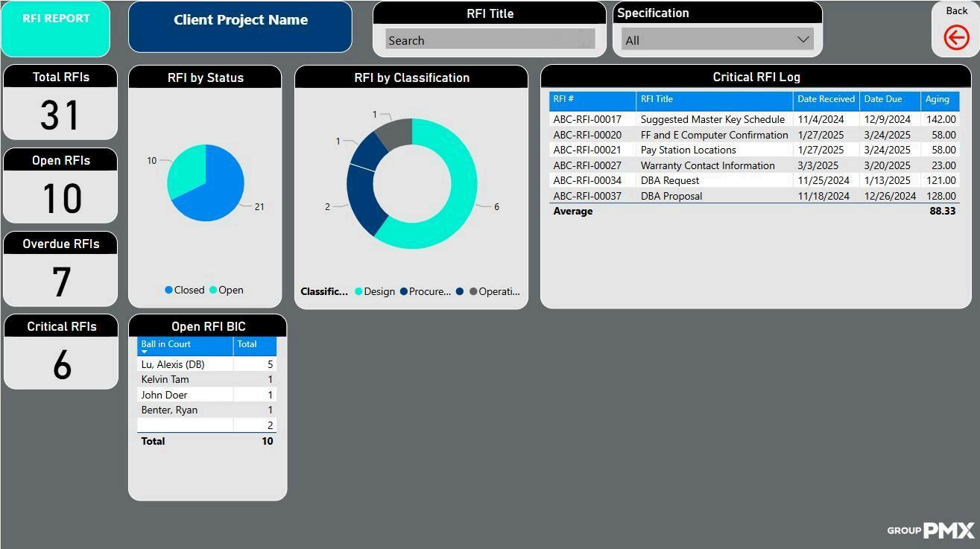Select the John Doer row
This screenshot has width=980, height=549.
click(x=206, y=395)
